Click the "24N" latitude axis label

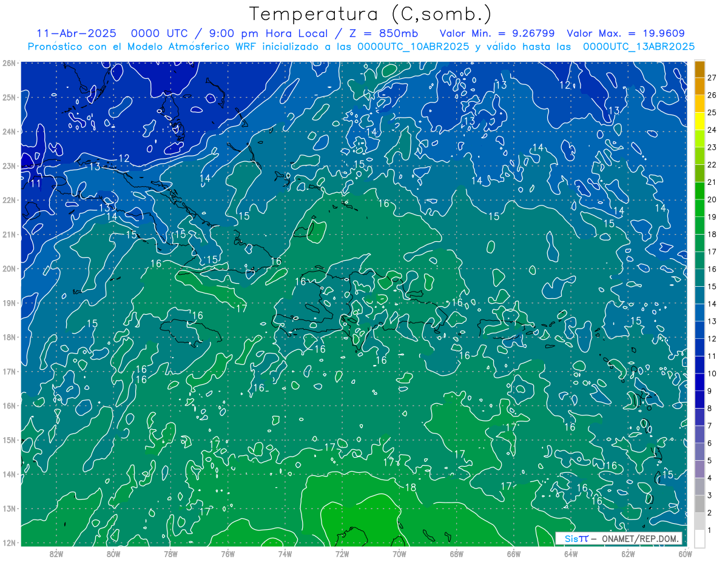pyautogui.click(x=9, y=131)
